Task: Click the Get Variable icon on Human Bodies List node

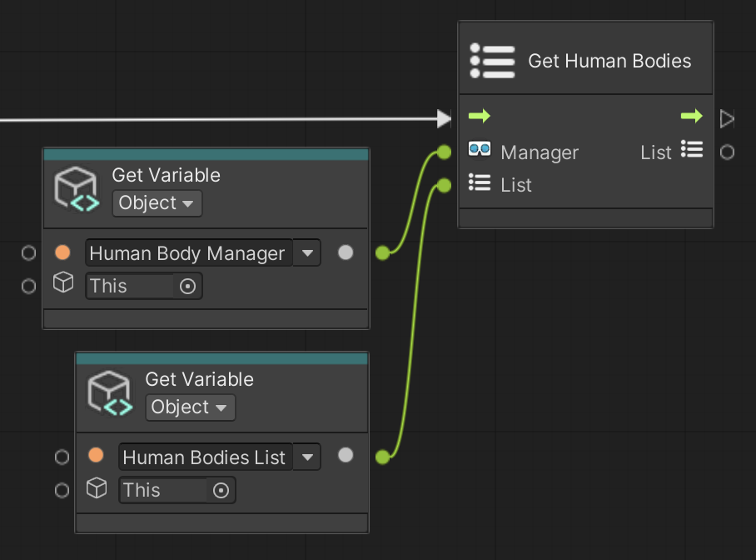Action: tap(109, 392)
